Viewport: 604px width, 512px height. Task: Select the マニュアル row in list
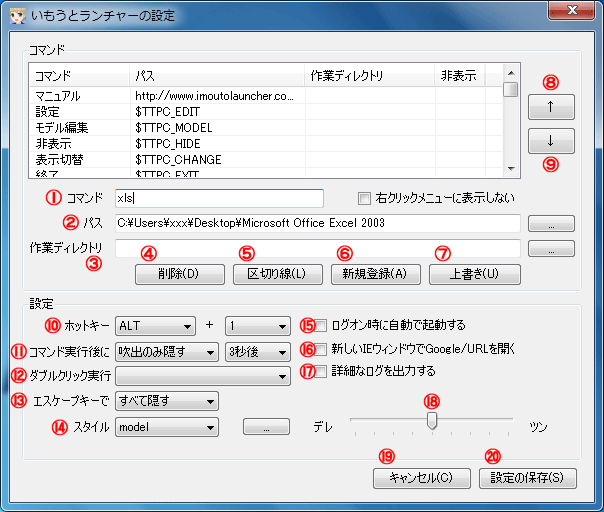point(266,96)
